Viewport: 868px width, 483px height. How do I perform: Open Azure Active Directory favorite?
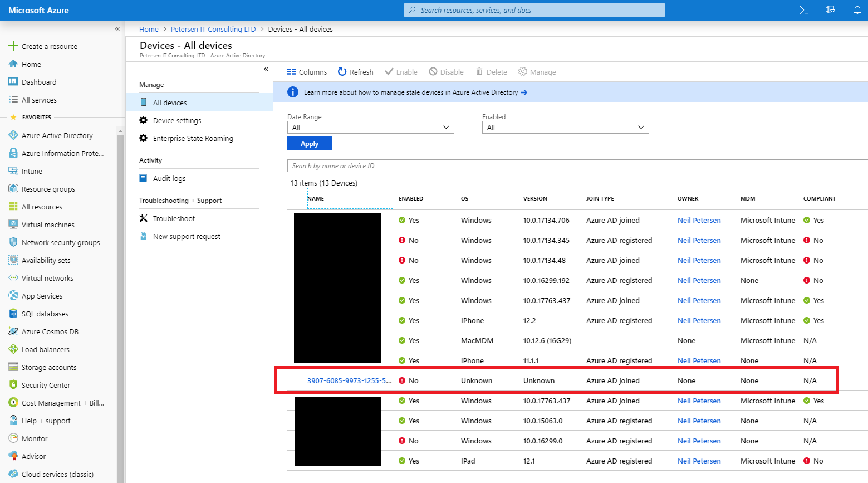[57, 135]
